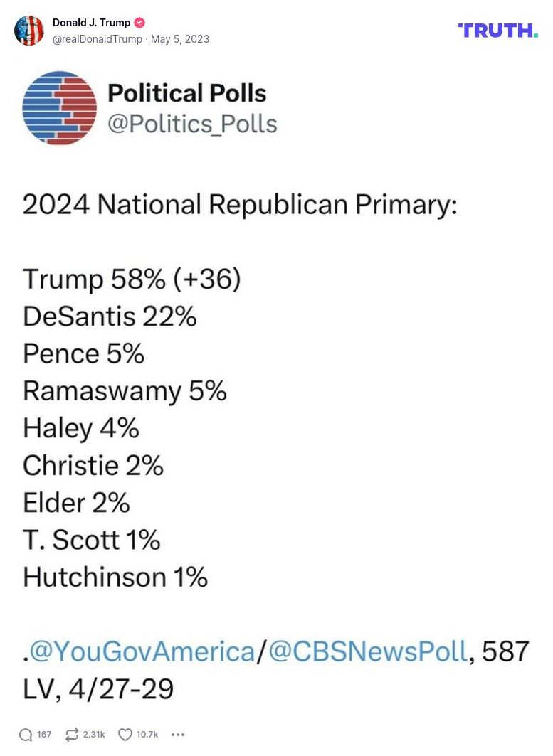Screen dimensions: 553x756
Task: Click the Political Polls display name
Action: click(x=187, y=93)
